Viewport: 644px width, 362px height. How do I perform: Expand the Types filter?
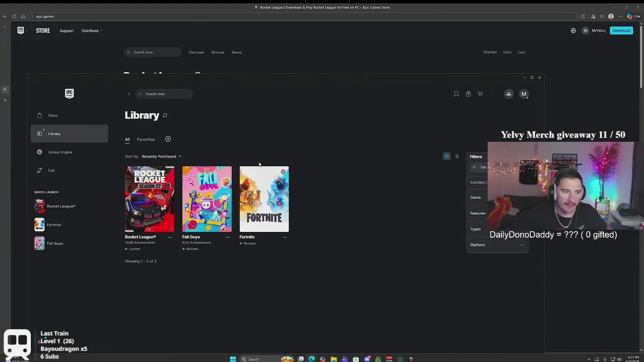click(x=475, y=229)
